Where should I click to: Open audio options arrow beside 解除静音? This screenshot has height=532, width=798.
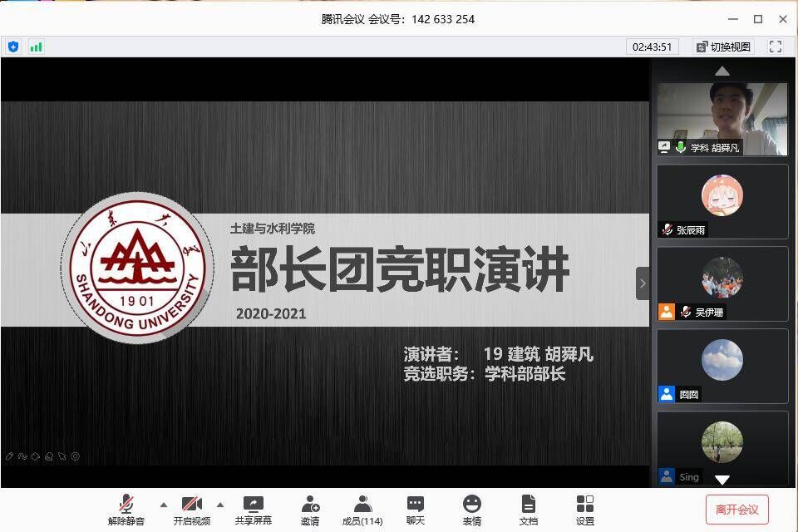point(163,505)
